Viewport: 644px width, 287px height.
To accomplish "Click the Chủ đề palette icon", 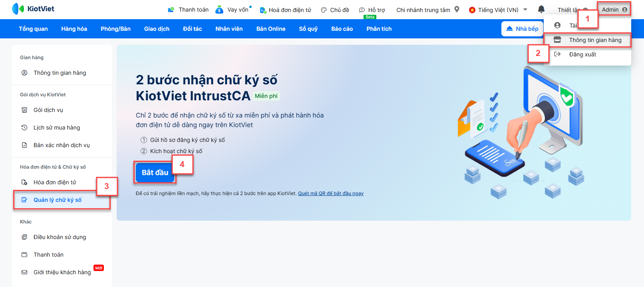I will 324,10.
